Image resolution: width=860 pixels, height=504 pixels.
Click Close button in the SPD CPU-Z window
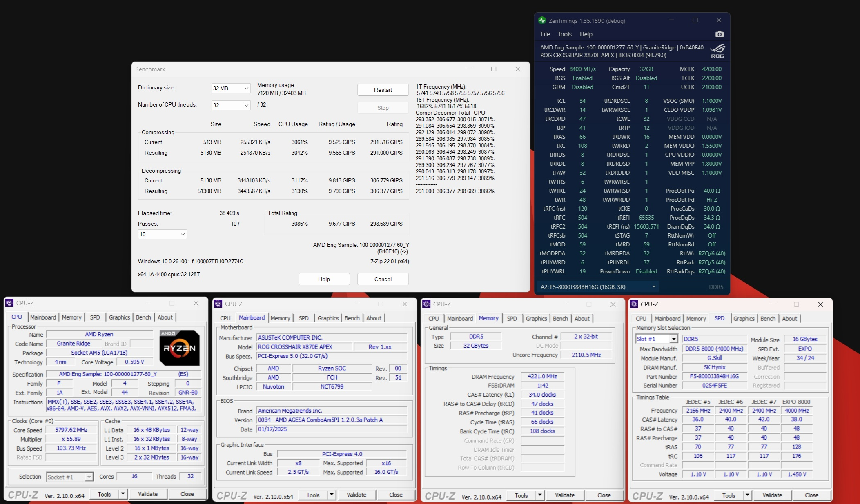[x=811, y=495]
